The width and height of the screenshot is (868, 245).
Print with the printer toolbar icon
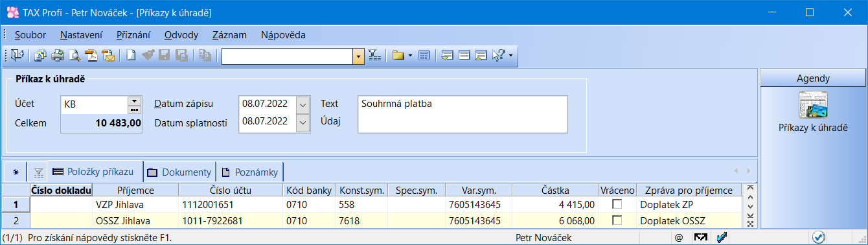(x=58, y=56)
